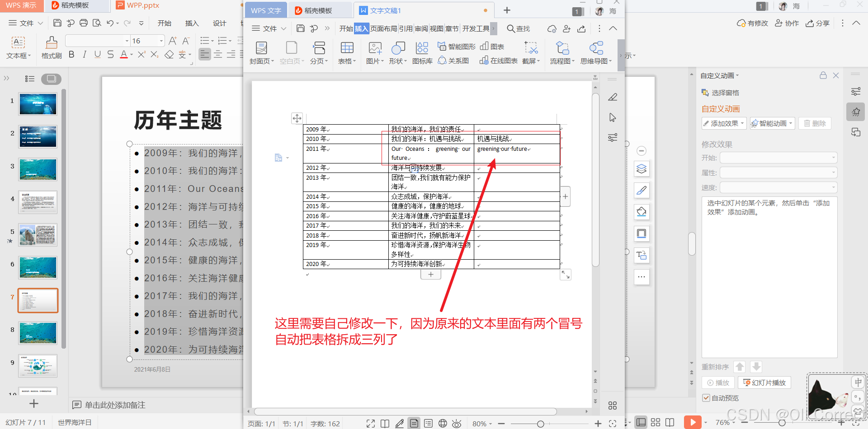Click the Online Chart (在线图表) button
868x429 pixels.
point(498,61)
